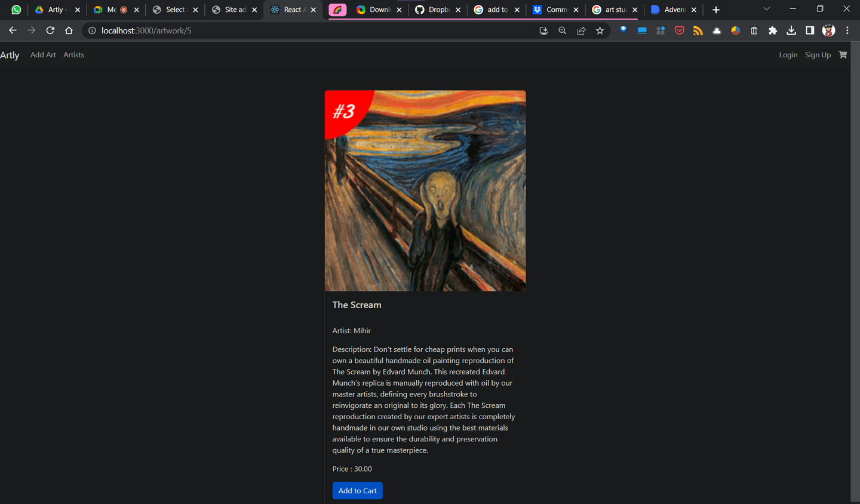This screenshot has width=860, height=504.
Task: Close the Artly Drive tab
Action: pyautogui.click(x=78, y=10)
